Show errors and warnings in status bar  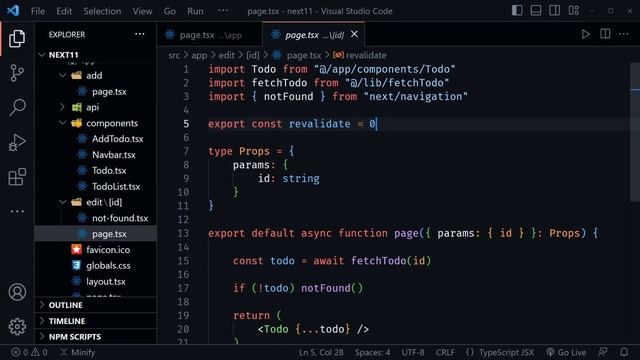29,352
